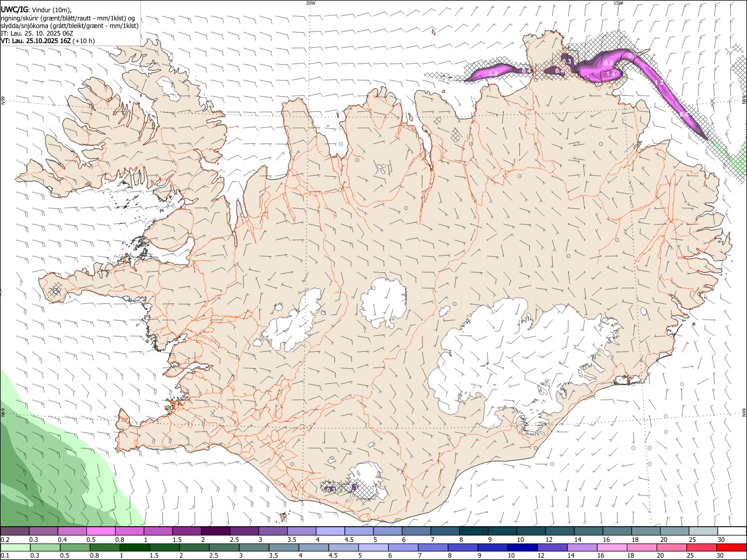Click the slydda/snjókoma legend description line
This screenshot has width=747, height=560.
70,26
